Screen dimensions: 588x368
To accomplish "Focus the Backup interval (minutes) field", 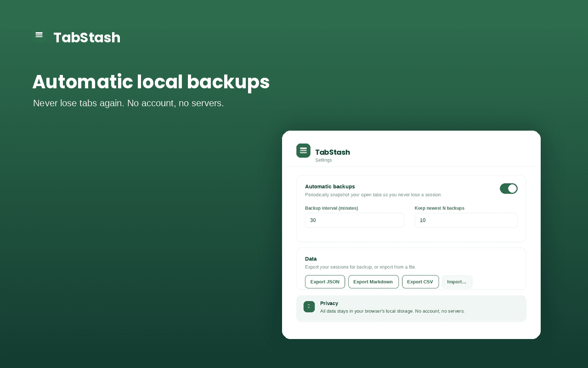I will click(x=355, y=220).
